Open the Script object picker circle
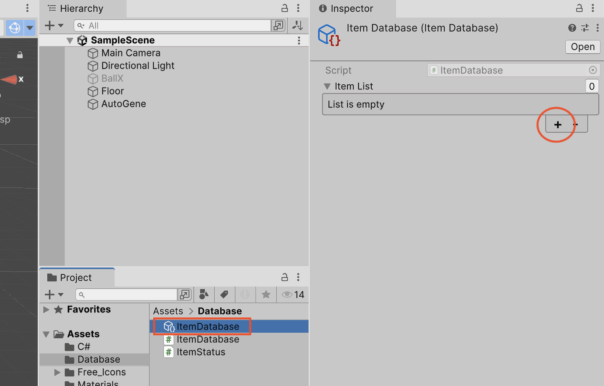Viewport: 604px width, 386px height. 592,70
